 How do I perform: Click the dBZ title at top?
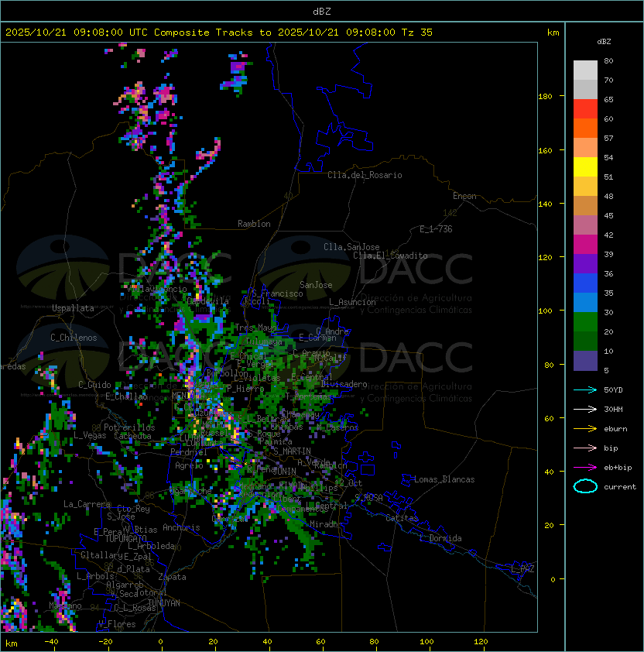[322, 11]
